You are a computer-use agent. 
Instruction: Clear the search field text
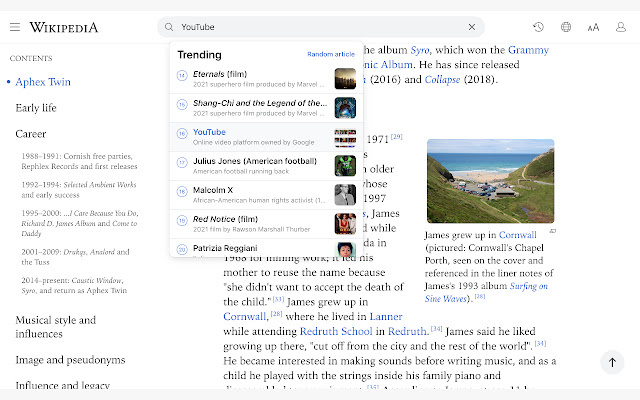pyautogui.click(x=471, y=27)
